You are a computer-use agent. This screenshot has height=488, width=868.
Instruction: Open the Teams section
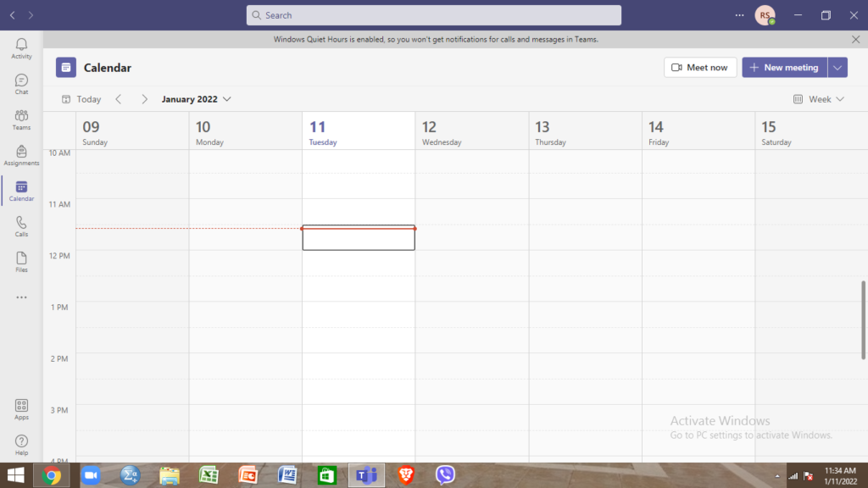point(21,119)
